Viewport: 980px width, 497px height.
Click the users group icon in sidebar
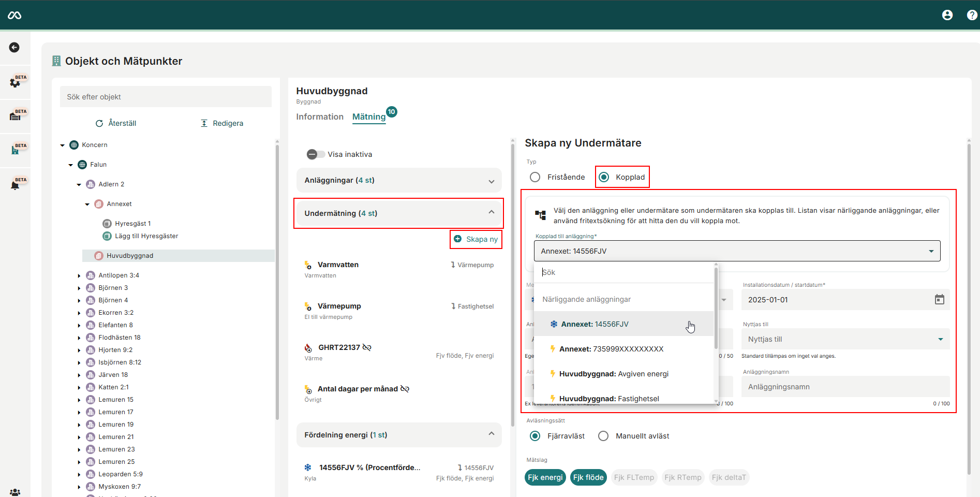pos(15,492)
